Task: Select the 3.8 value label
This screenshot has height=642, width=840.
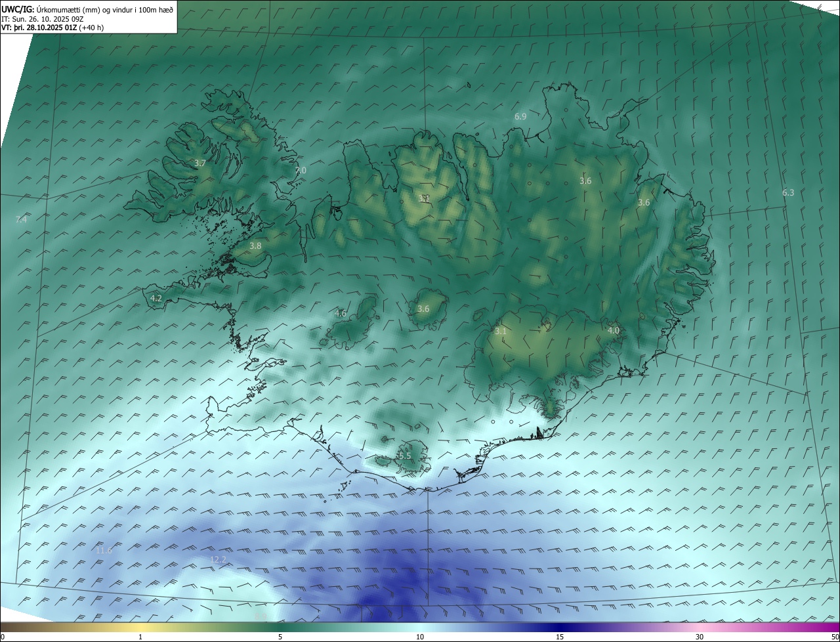Action: [255, 246]
